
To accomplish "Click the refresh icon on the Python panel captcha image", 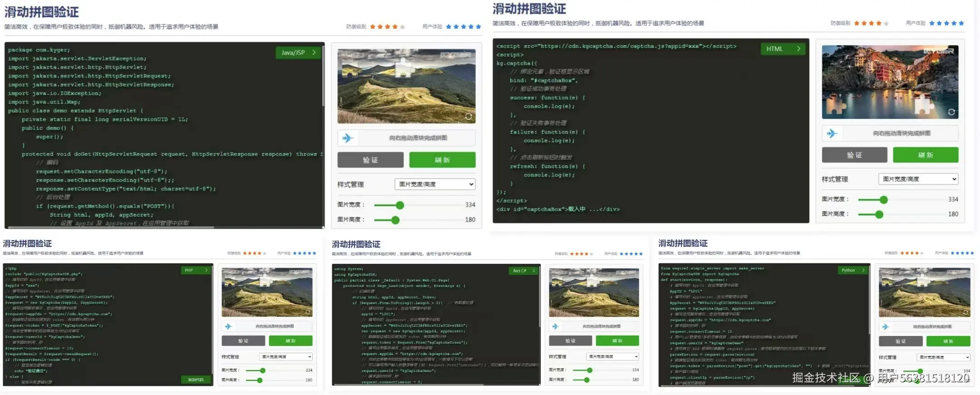I will (965, 312).
